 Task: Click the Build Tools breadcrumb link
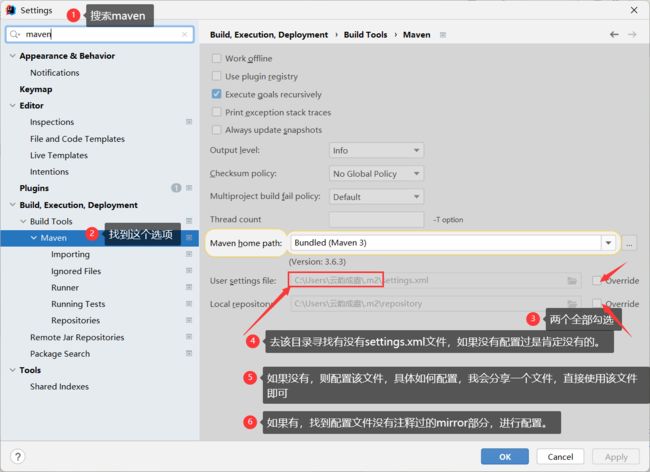tap(365, 35)
